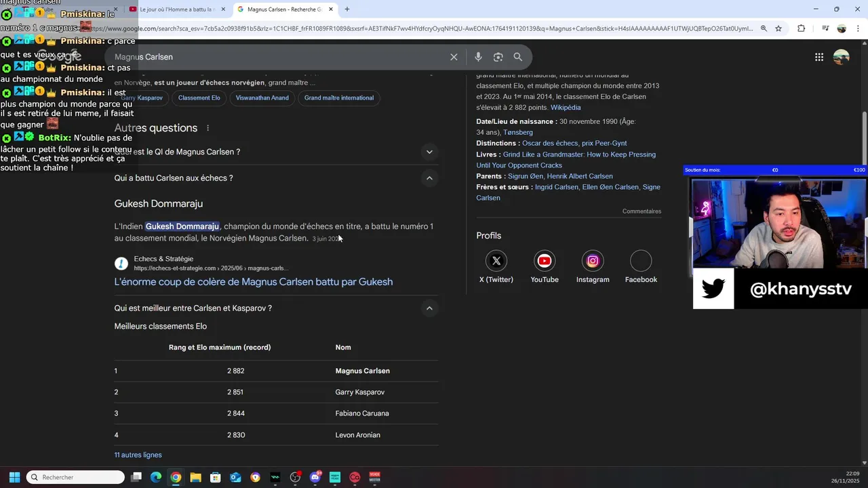
Task: Open more options next to Autres questions
Action: coord(208,128)
